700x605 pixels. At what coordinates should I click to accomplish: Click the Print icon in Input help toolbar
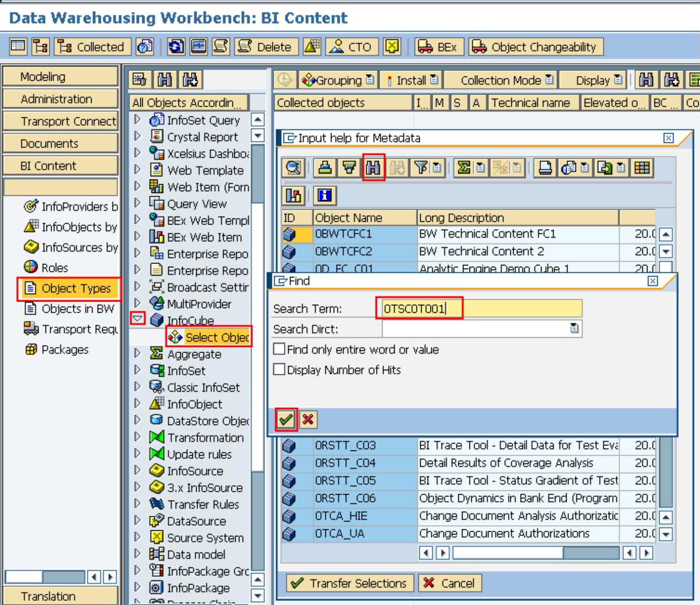tap(545, 168)
